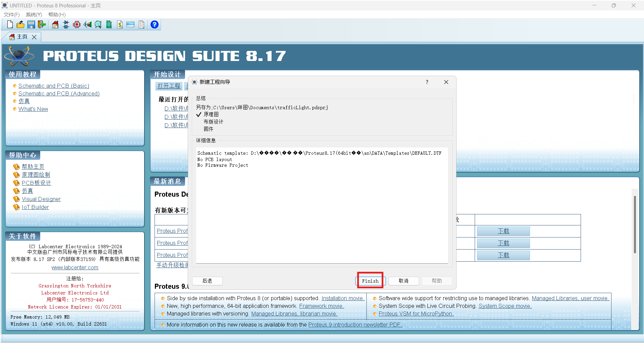
Task: Open Schematic and PCB (Advanced) tutorial link
Action: (x=59, y=93)
